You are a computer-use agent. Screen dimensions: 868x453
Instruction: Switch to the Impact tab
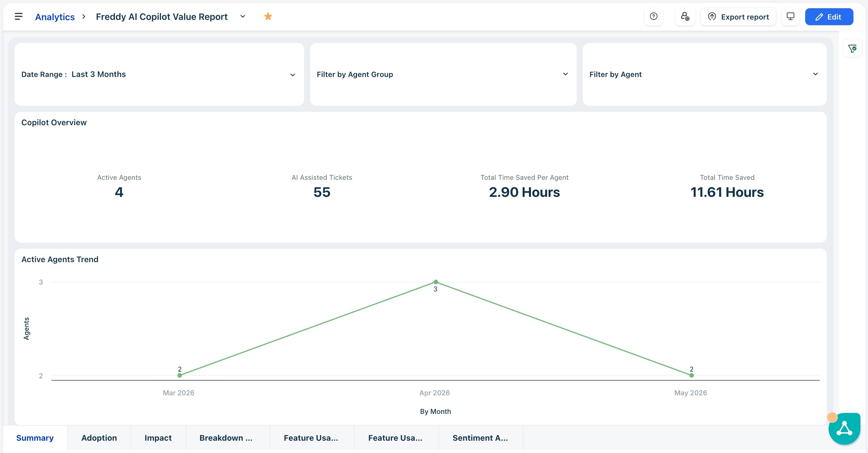158,438
